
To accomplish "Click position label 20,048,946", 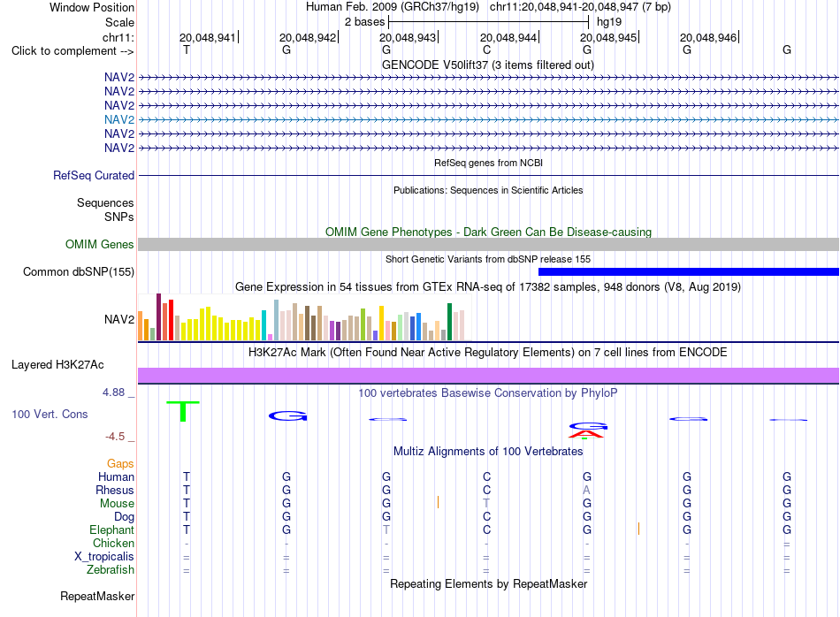I will coord(708,37).
